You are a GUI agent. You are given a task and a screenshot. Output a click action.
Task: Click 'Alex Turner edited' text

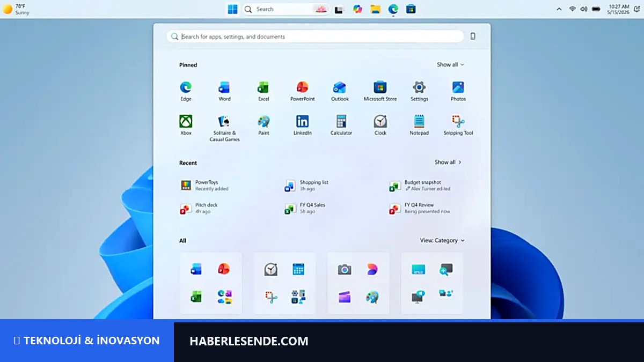tap(428, 189)
